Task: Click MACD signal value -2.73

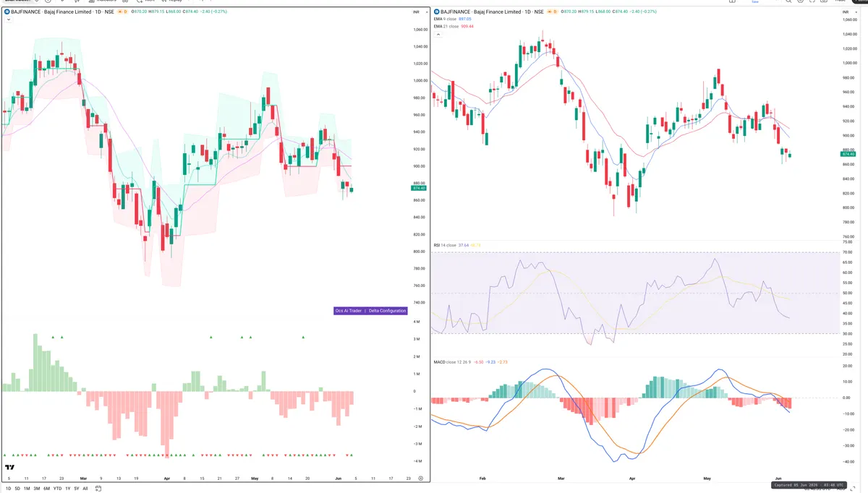Action: point(503,361)
